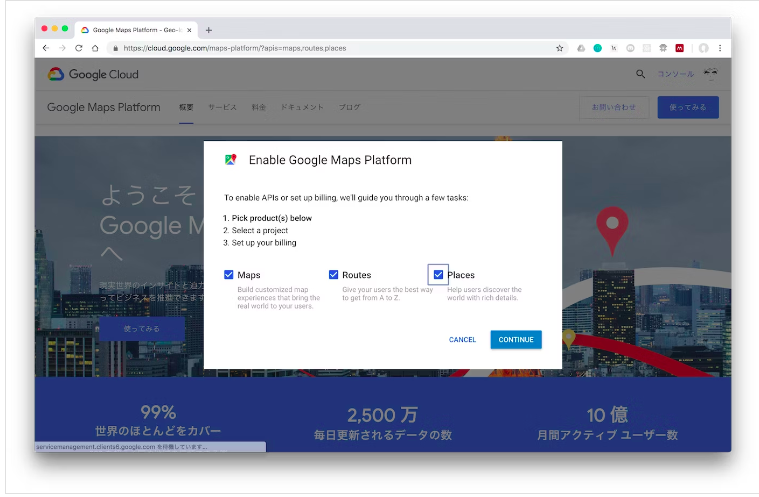Reload the page
Viewport: 759px width, 497px height.
[78, 48]
